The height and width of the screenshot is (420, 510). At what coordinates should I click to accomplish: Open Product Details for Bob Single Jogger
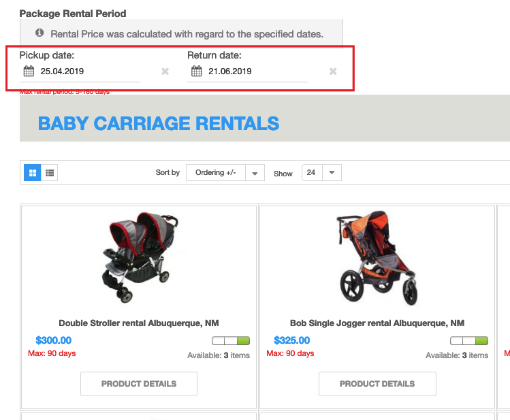[377, 384]
